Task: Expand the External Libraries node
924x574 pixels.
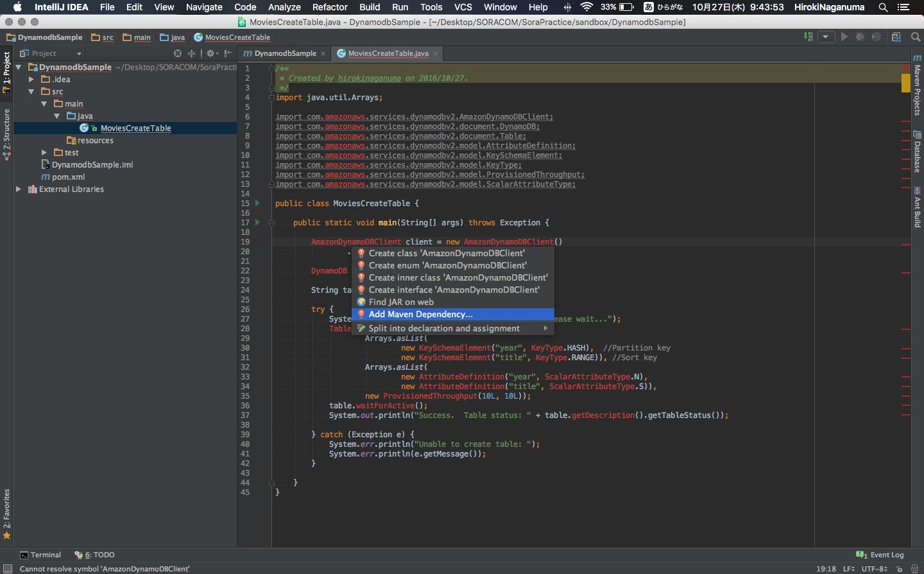Action: click(x=18, y=189)
